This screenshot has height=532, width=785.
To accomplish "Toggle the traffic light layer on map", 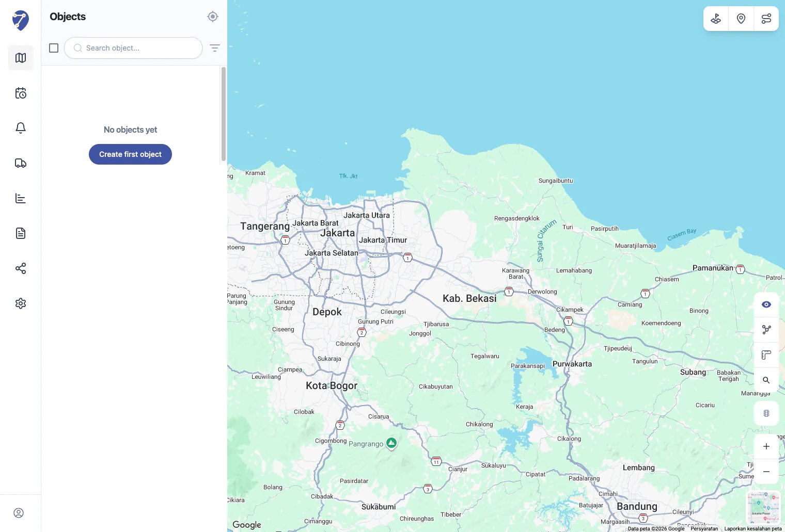I will click(x=766, y=413).
